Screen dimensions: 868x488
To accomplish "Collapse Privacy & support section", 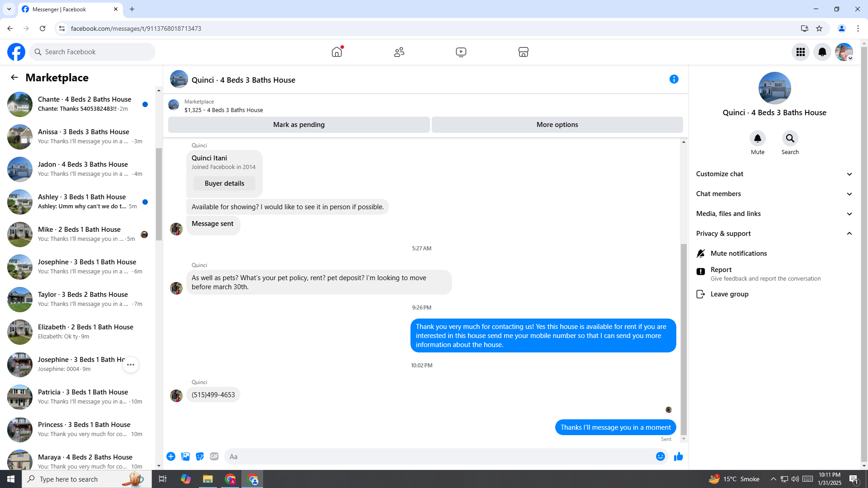I will click(774, 234).
